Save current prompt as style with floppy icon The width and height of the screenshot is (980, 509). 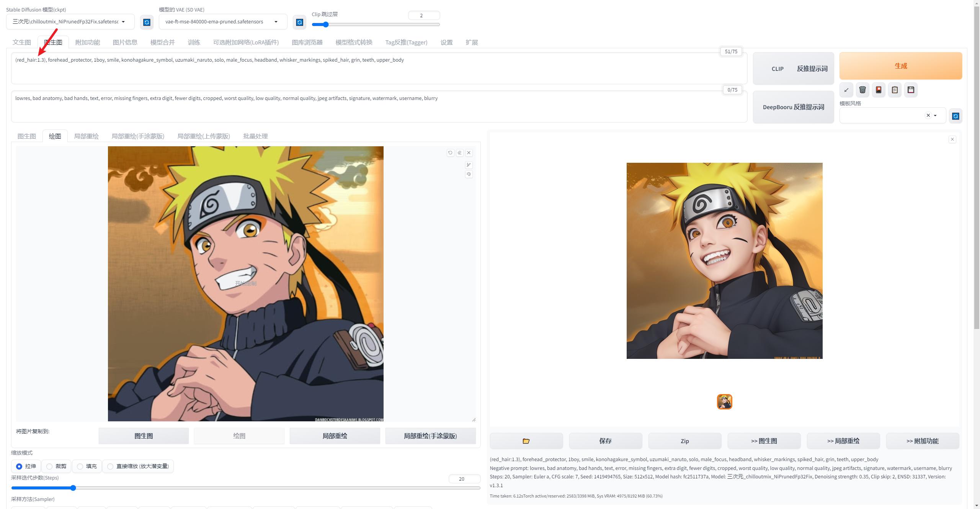coord(911,90)
